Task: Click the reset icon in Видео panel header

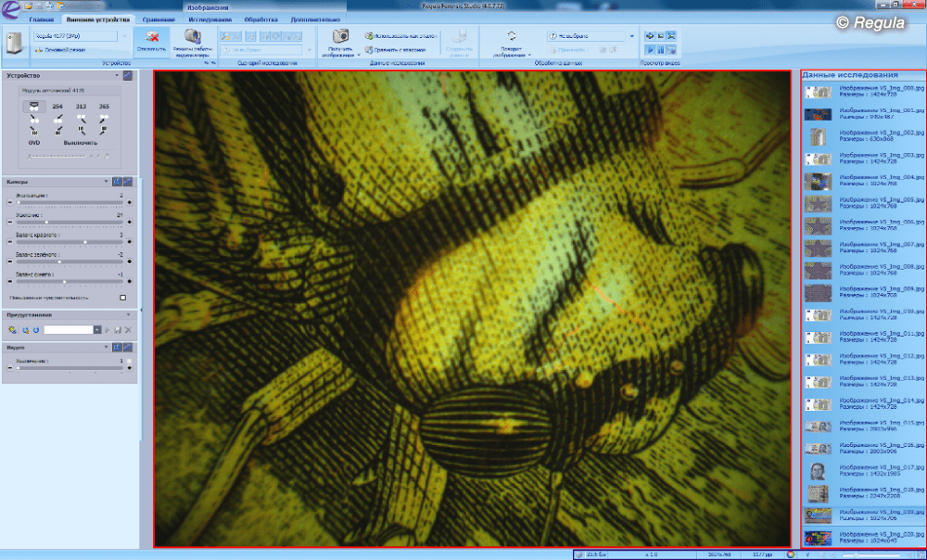Action: [x=117, y=347]
